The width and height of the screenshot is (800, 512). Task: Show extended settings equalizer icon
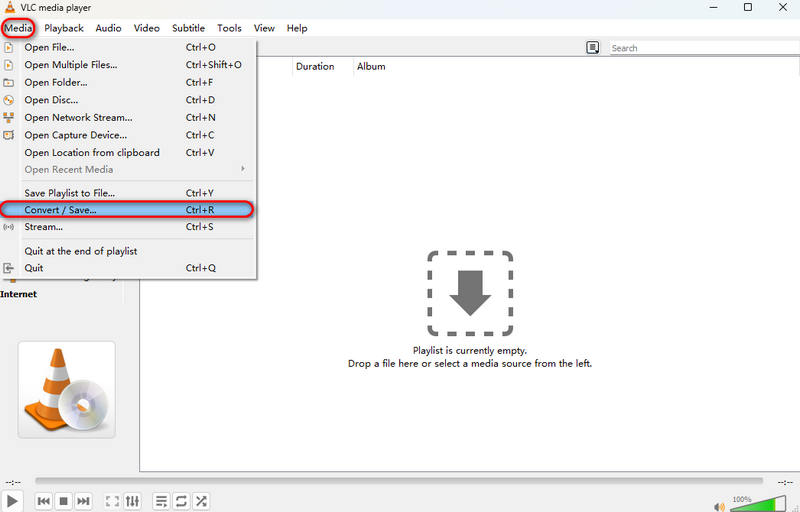coord(132,501)
